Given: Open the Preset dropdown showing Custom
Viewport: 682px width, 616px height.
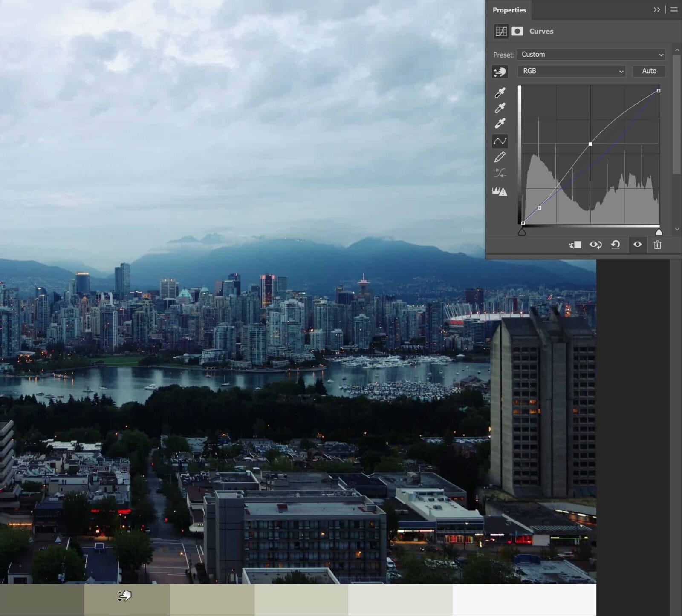Looking at the screenshot, I should [591, 55].
